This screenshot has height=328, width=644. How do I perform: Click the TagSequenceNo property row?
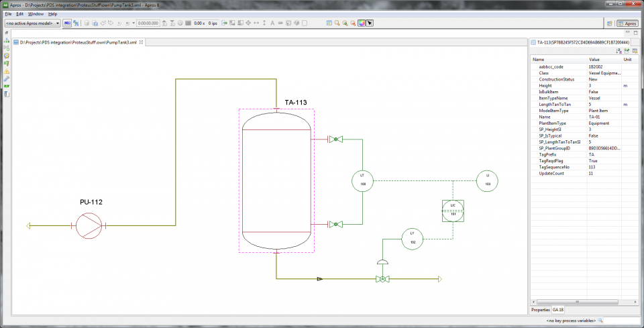click(x=585, y=167)
